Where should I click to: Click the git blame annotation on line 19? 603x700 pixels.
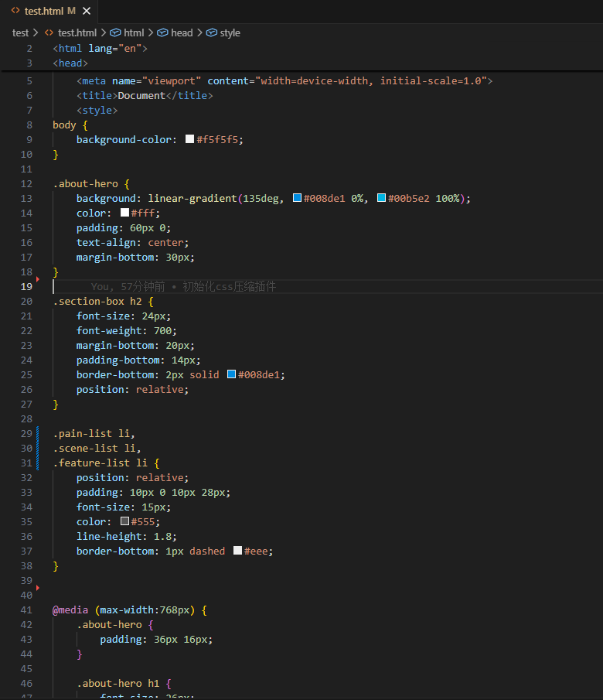click(x=183, y=287)
